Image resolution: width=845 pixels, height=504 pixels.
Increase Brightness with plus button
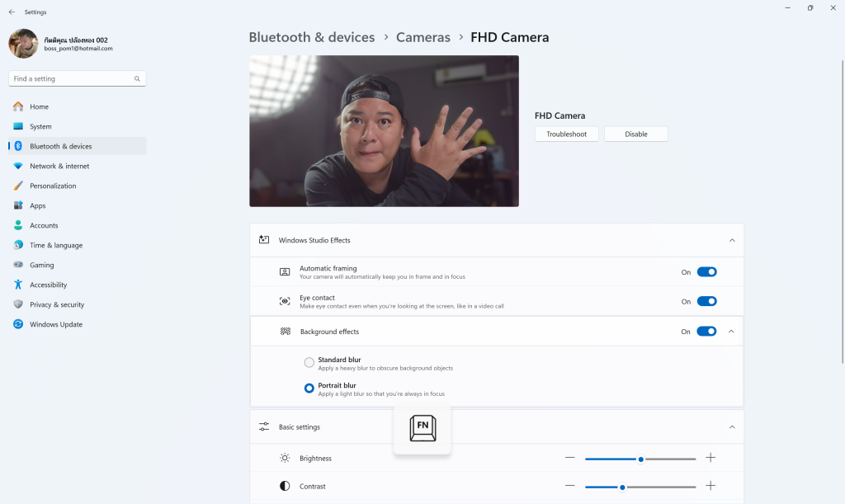(x=710, y=458)
